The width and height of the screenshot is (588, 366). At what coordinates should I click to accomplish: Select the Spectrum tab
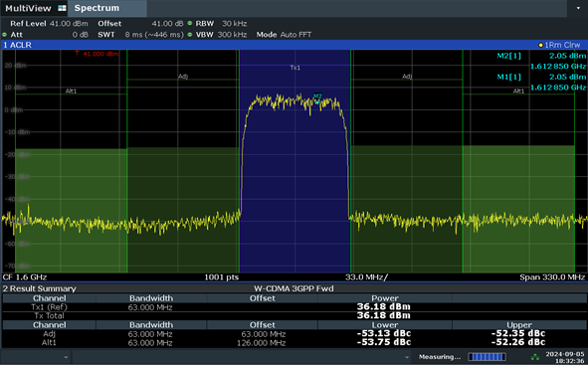click(x=106, y=8)
